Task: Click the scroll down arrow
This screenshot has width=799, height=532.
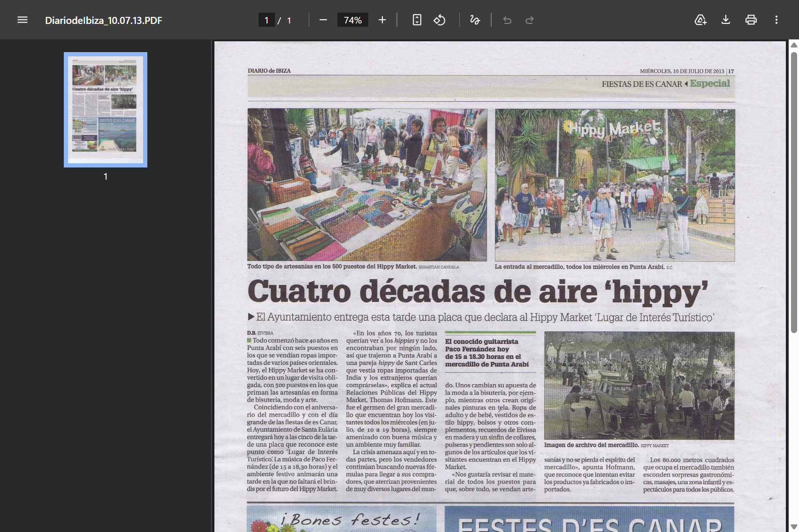Action: 794,527
